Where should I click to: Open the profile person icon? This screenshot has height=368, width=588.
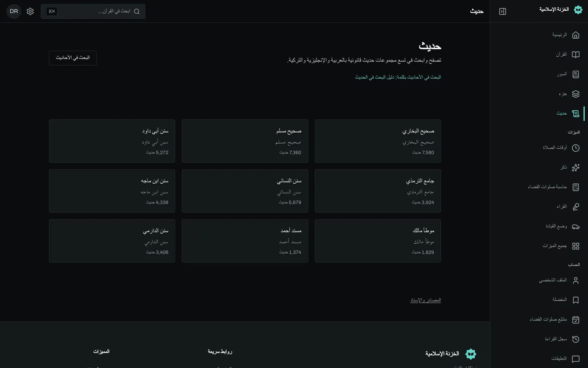point(576,280)
